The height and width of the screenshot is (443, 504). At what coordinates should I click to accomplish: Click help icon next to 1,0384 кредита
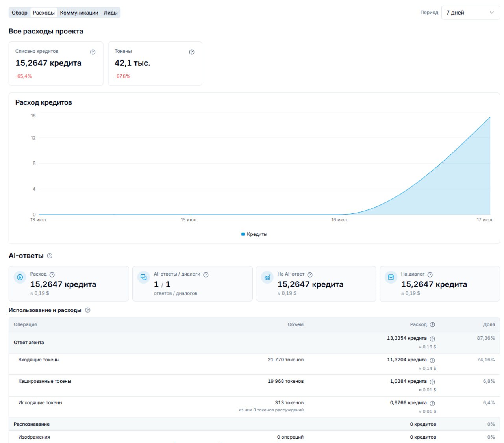click(432, 382)
